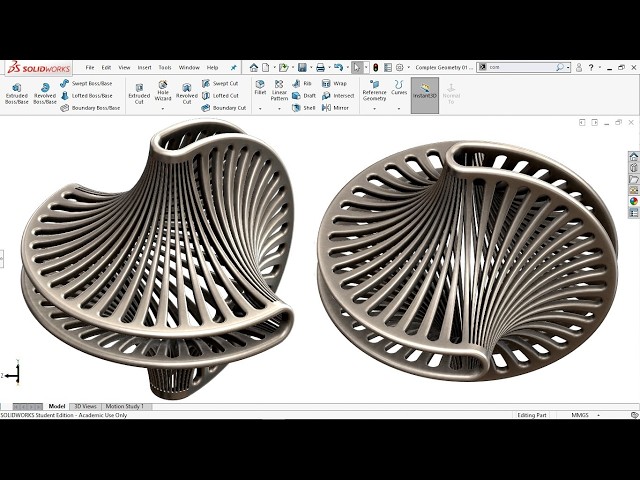Activate the Rib feature
The width and height of the screenshot is (640, 480).
click(302, 83)
